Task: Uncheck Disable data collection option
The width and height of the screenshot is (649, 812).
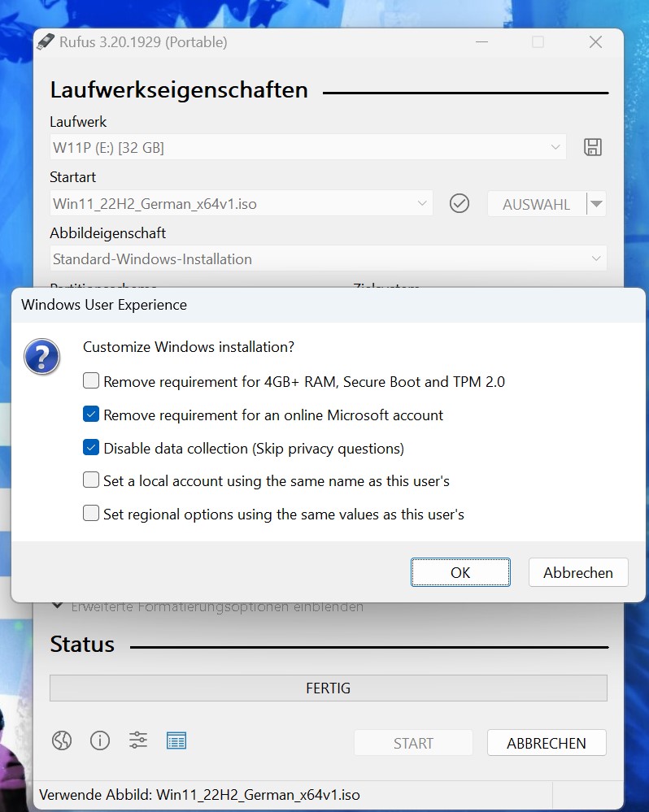Action: pos(91,447)
